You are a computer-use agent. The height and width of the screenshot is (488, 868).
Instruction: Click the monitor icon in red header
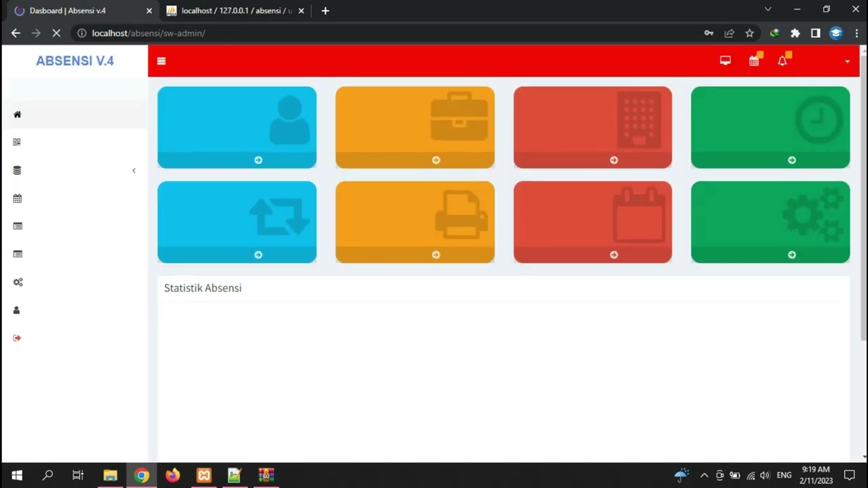[726, 61]
